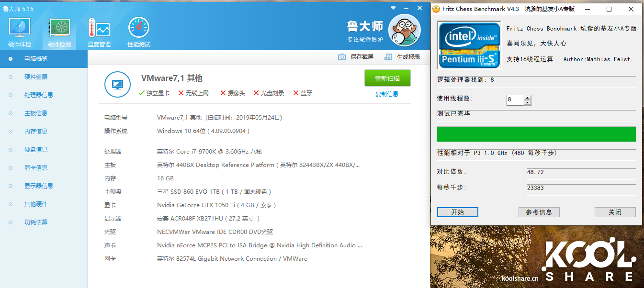Click the report icon for 生成报表
Screen dimensions: 644x288
coord(388,57)
